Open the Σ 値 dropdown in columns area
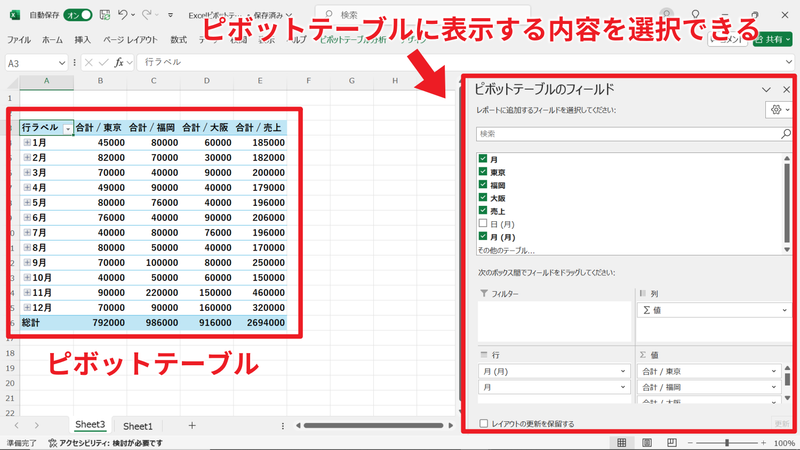 pos(784,310)
